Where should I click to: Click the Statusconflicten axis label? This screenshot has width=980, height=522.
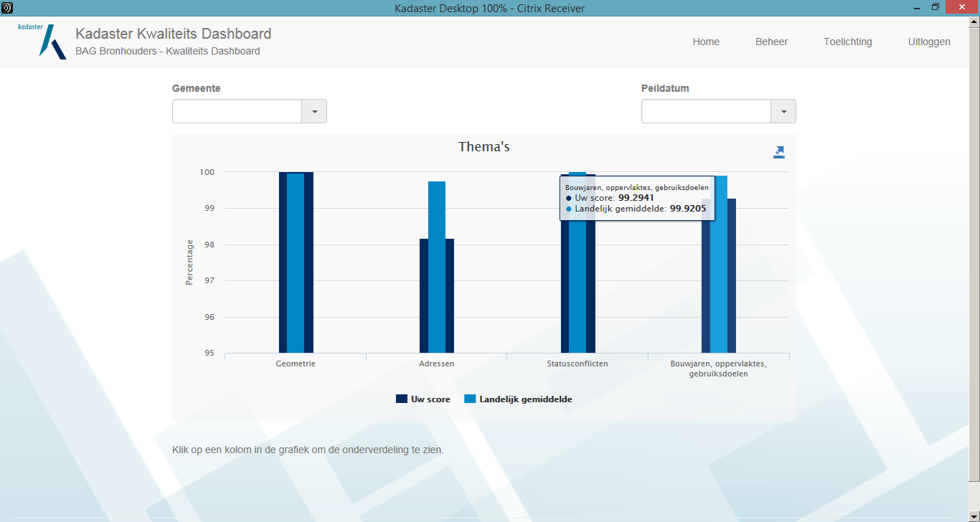click(578, 364)
